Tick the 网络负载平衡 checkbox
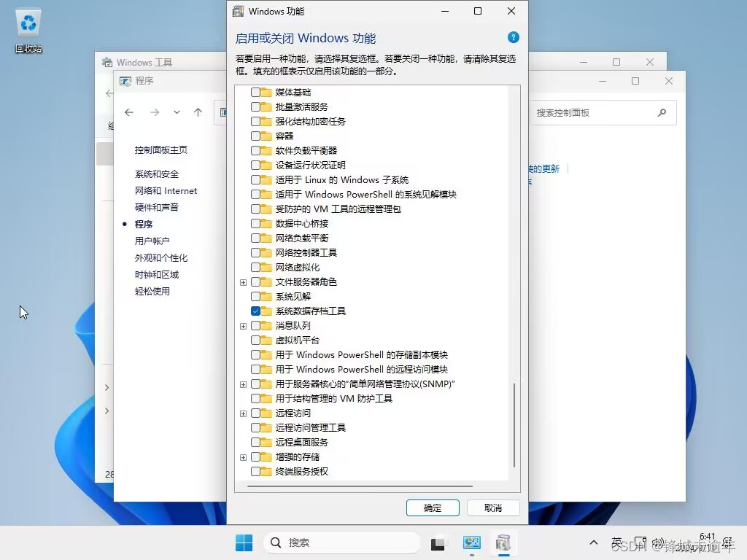 (255, 238)
